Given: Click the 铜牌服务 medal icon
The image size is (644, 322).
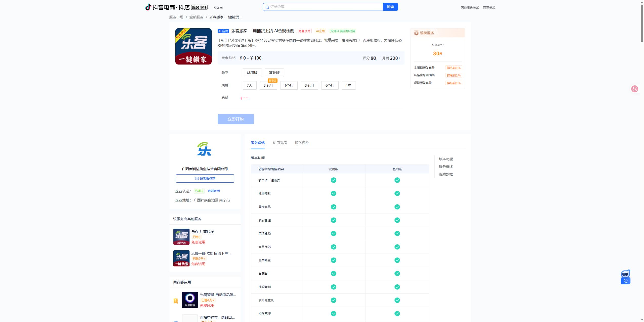Looking at the screenshot, I should (x=416, y=33).
